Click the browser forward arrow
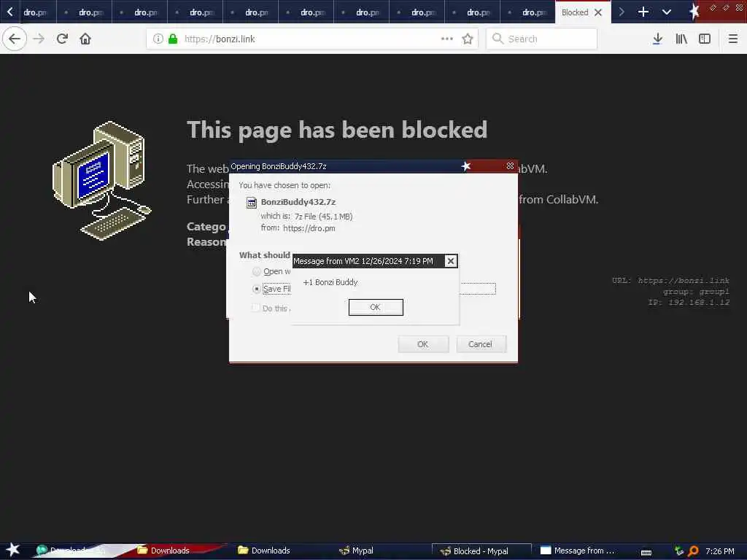747x560 pixels. click(39, 39)
